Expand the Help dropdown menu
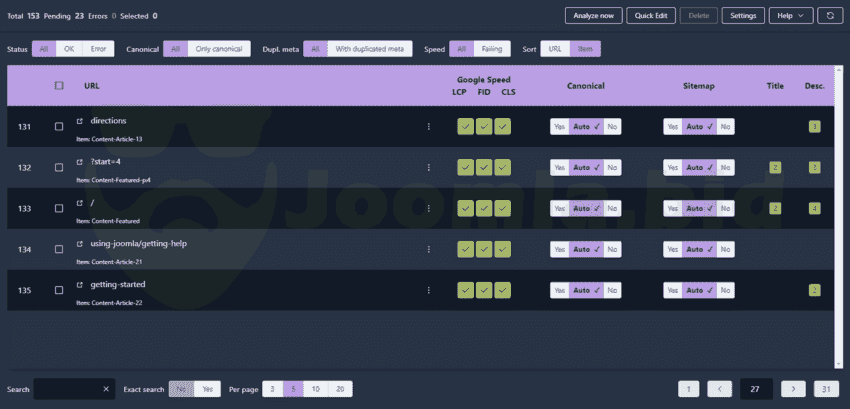The width and height of the screenshot is (850, 409). pos(790,16)
